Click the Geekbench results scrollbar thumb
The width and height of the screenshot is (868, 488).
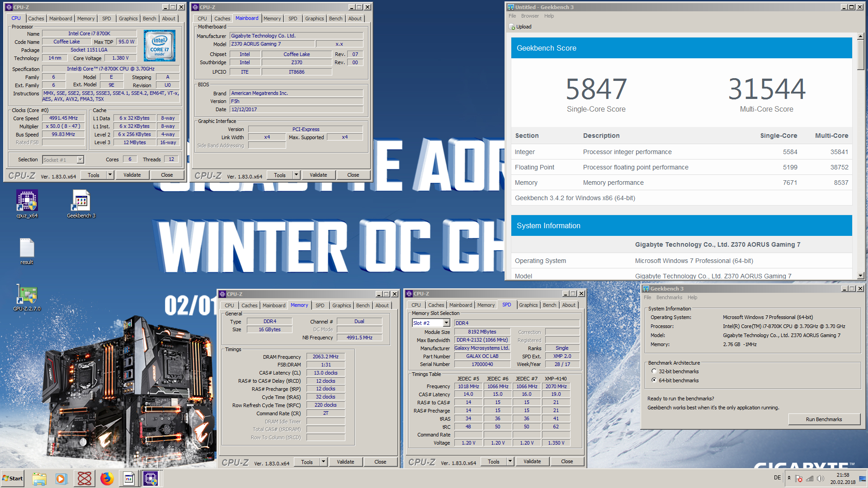coord(860,55)
